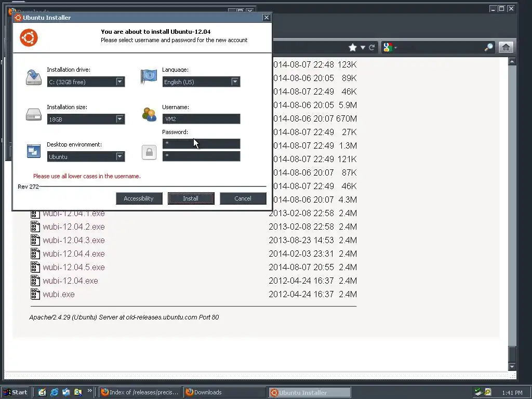Click the 1:41 PM system clock
This screenshot has width=532, height=399.
512,393
